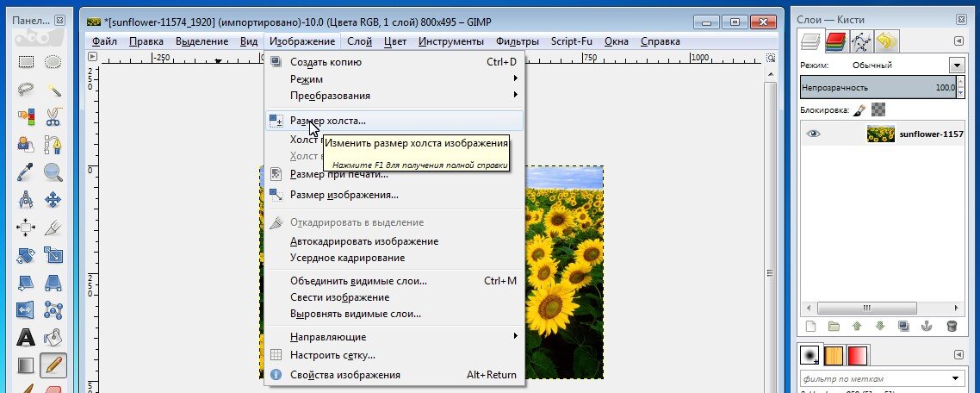Select the Measure compass tool
Viewport: 980px width, 393px height.
26,200
